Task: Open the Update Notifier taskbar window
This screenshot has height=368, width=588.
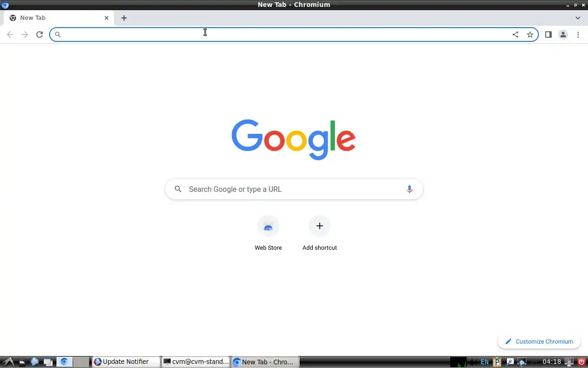Action: pyautogui.click(x=126, y=362)
